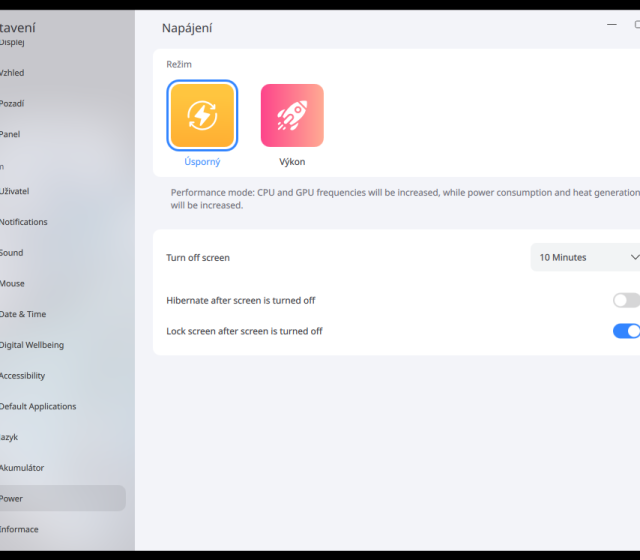Viewport: 640px width, 560px height.
Task: Open Date & Time settings
Action: click(23, 314)
